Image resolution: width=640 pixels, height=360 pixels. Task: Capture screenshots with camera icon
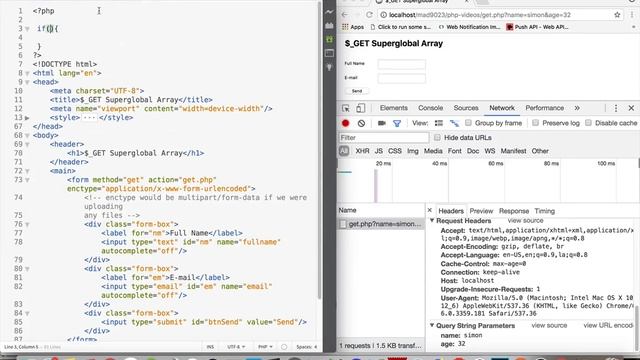[x=382, y=123]
